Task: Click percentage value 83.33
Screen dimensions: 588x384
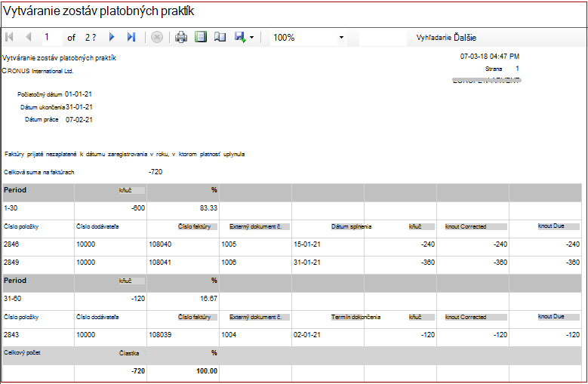Action: pyautogui.click(x=208, y=208)
